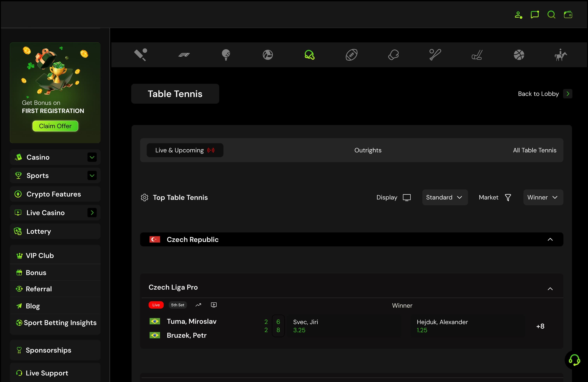This screenshot has height=382, width=588.
Task: Switch to the Outrights tab
Action: click(x=368, y=150)
